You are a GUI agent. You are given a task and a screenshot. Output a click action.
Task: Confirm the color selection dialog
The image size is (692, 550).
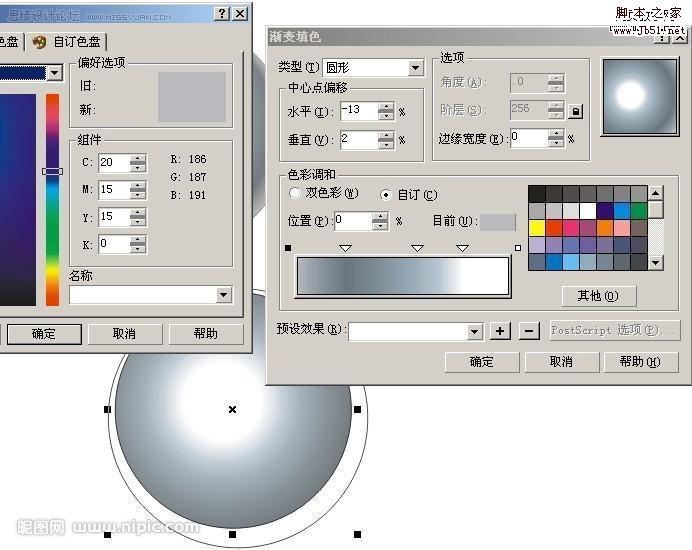click(x=44, y=334)
